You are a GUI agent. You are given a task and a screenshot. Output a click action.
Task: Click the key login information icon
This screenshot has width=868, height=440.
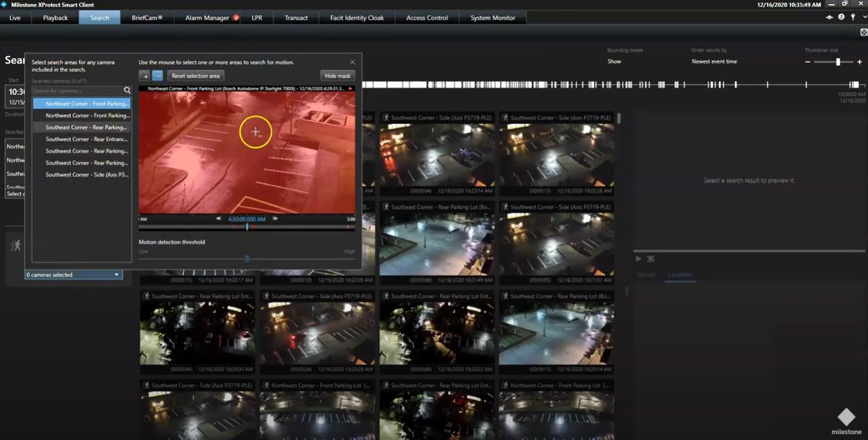[x=853, y=17]
